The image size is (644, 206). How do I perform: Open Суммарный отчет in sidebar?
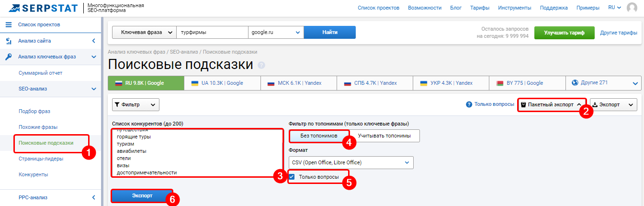(x=40, y=73)
